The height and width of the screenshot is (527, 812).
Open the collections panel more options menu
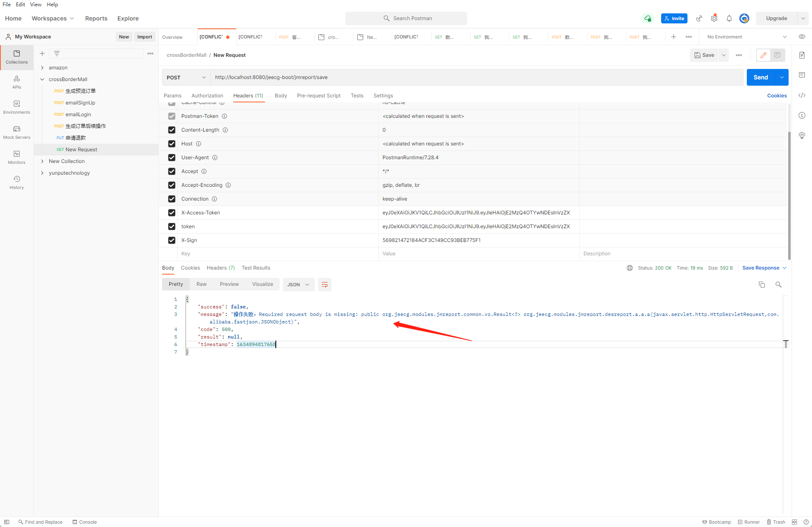point(150,53)
